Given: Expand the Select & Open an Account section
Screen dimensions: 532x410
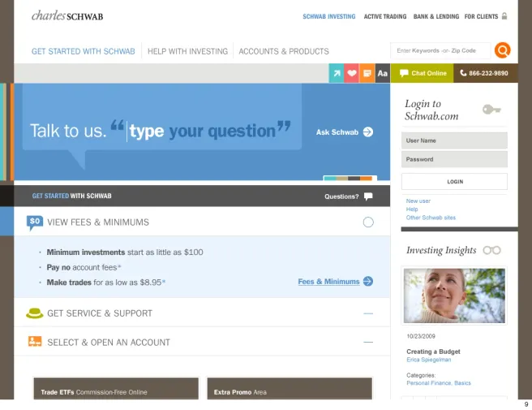Looking at the screenshot, I should coord(368,342).
